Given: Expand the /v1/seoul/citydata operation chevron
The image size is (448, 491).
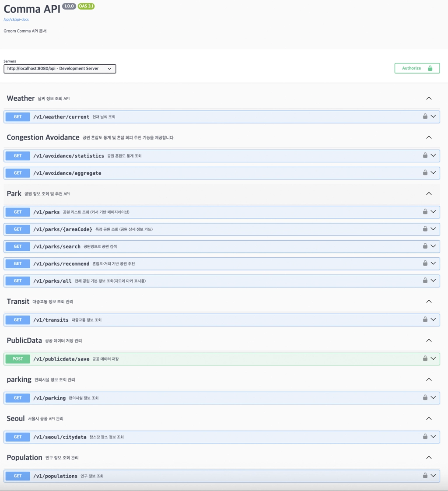Looking at the screenshot, I should [433, 436].
